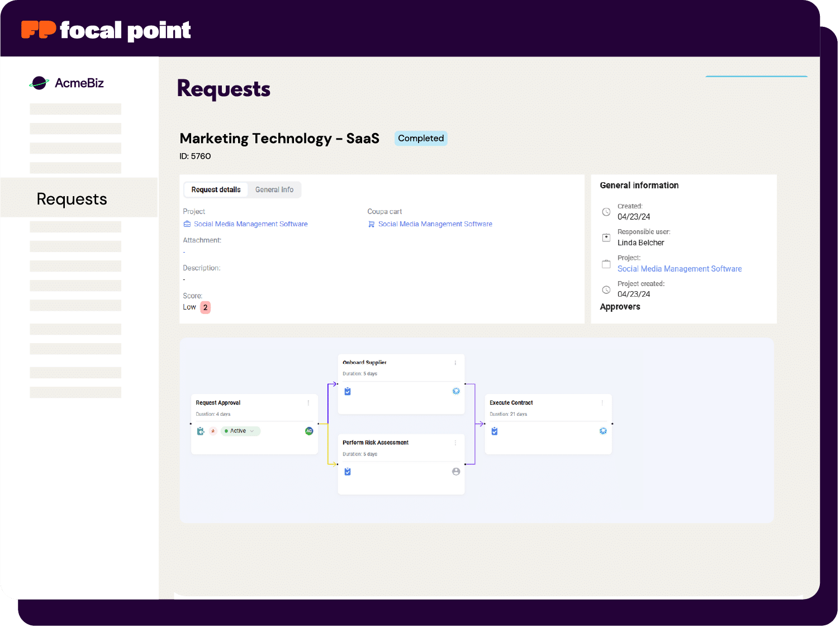Switch to the General info tab
The width and height of the screenshot is (840, 627).
pyautogui.click(x=274, y=189)
